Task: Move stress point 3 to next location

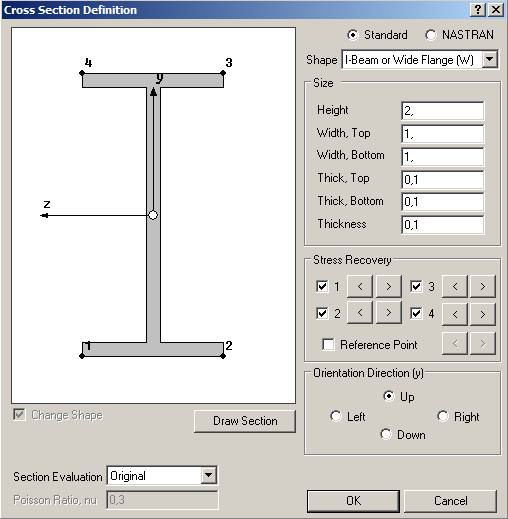Action: click(483, 286)
